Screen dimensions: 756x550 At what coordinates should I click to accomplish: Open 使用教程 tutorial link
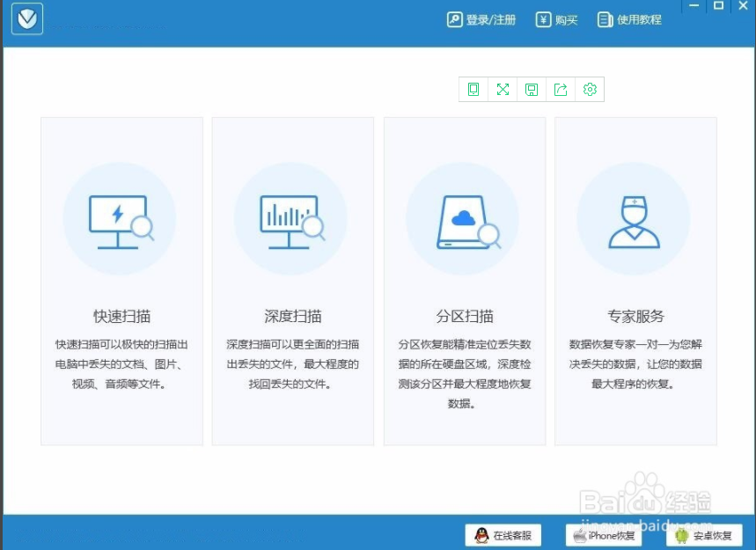tap(639, 19)
